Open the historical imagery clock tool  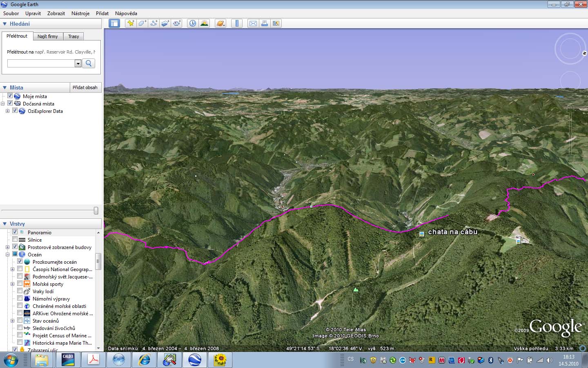coord(192,23)
